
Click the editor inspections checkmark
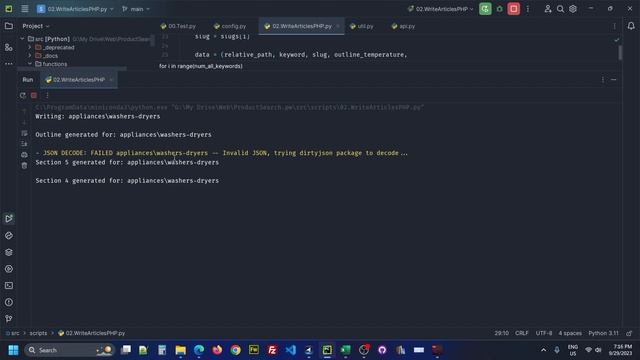coord(617,40)
